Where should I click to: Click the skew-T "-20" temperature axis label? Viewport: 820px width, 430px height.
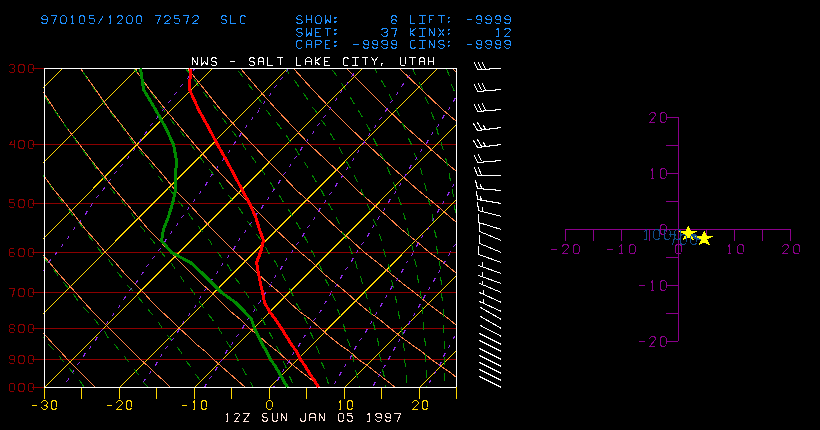pos(120,405)
